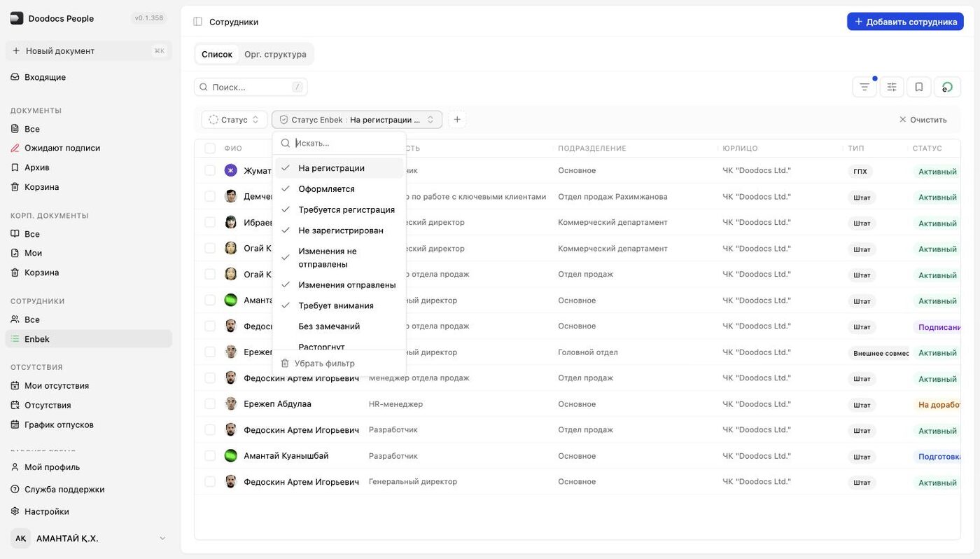Click the ГПХ type badge
This screenshot has width=980, height=559.
[860, 171]
